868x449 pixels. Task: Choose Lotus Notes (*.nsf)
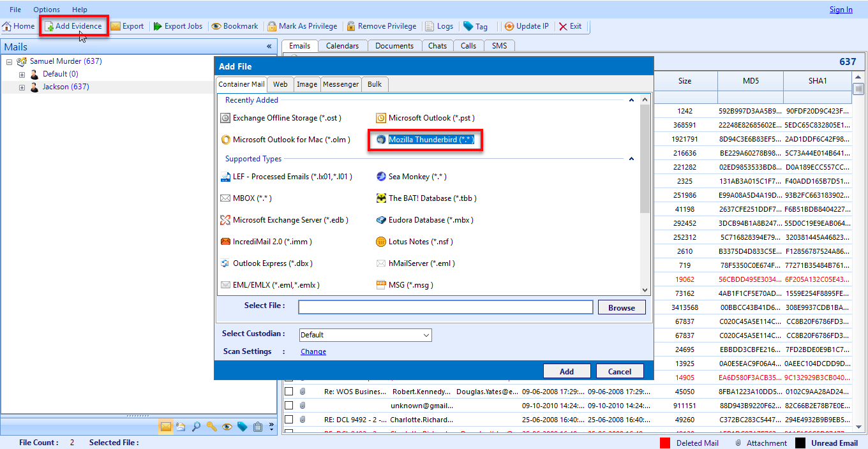coord(414,242)
